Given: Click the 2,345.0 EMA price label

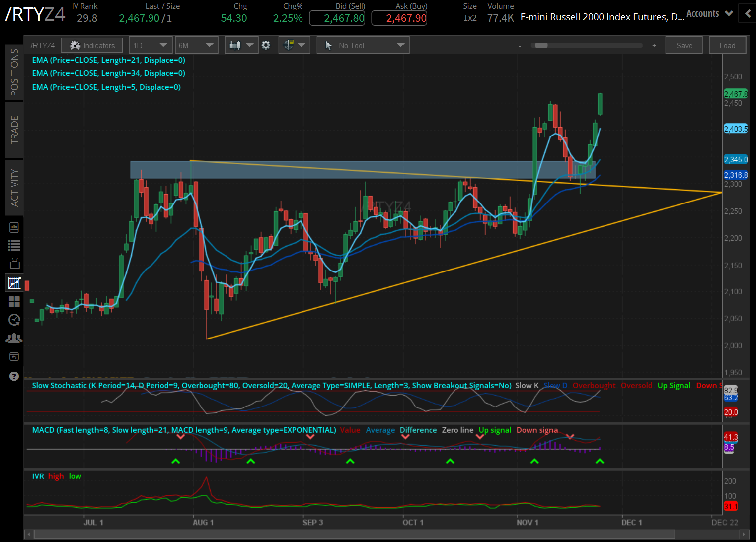Looking at the screenshot, I should coord(736,160).
